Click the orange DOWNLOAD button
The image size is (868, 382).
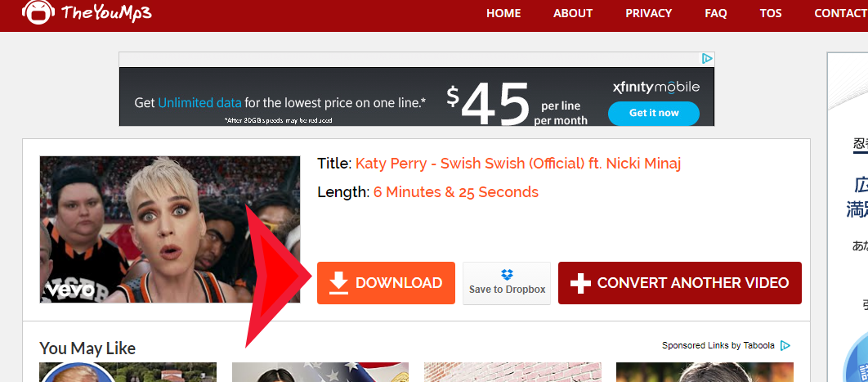click(386, 283)
